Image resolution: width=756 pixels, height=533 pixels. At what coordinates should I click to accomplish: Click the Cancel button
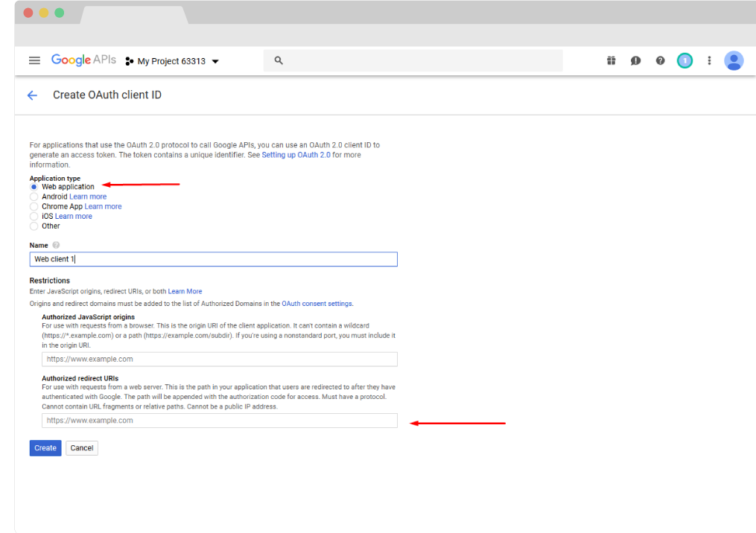pyautogui.click(x=82, y=448)
